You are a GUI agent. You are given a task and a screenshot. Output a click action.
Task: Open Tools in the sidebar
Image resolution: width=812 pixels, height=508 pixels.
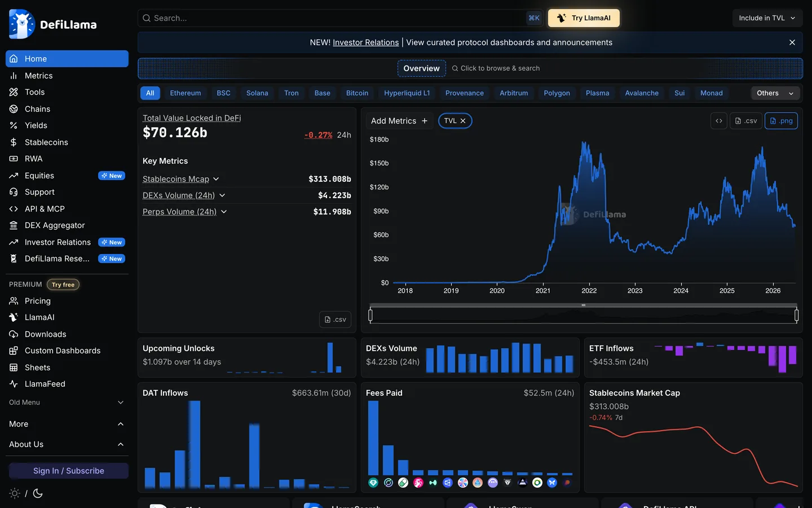pos(67,92)
